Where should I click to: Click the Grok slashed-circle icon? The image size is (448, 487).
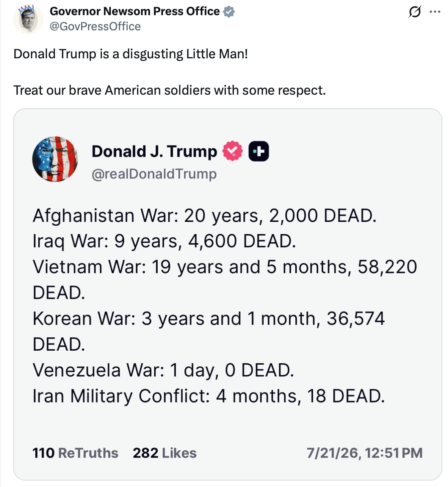click(414, 12)
